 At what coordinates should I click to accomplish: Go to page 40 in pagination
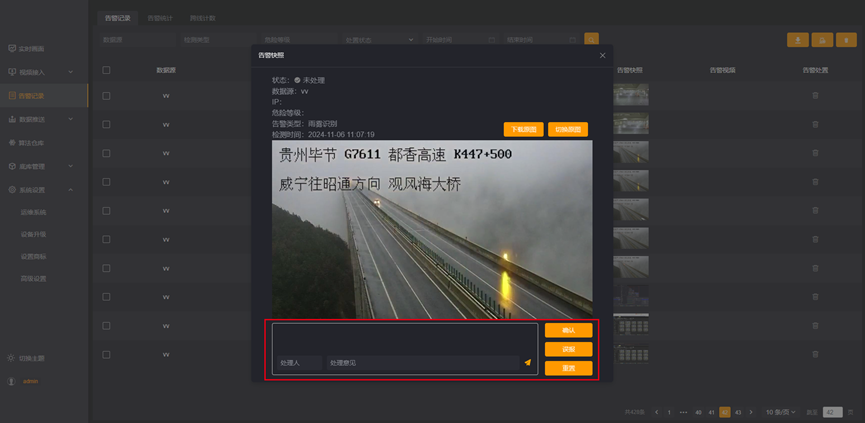tap(698, 412)
